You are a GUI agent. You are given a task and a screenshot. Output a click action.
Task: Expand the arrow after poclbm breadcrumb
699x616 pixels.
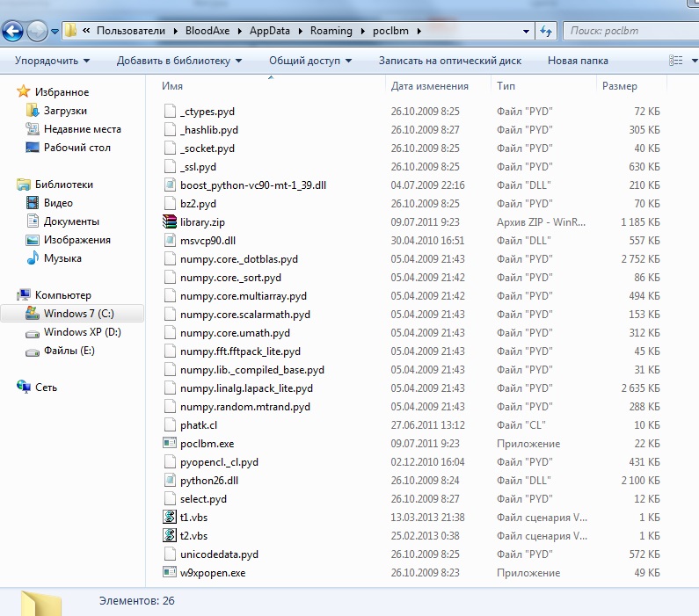point(419,31)
